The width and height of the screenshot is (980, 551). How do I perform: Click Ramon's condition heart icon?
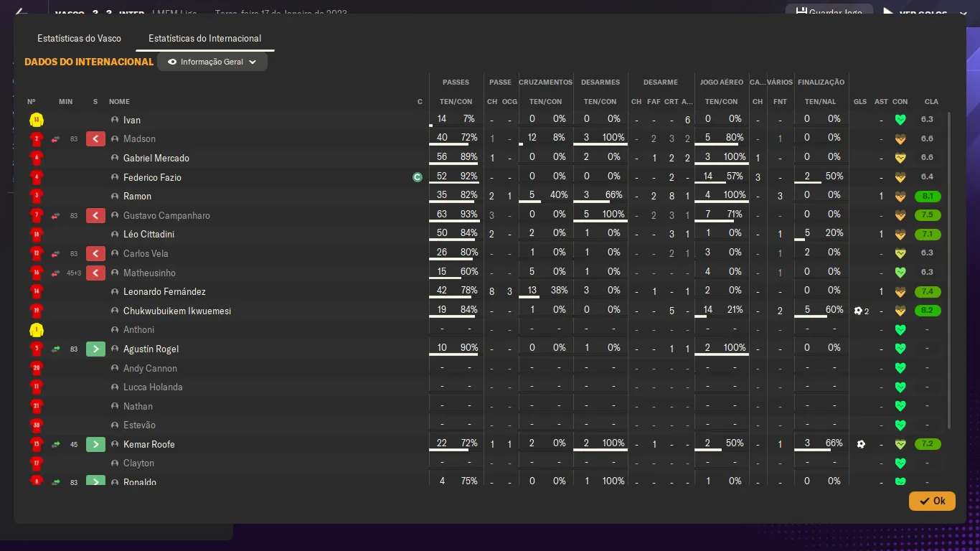pos(900,196)
